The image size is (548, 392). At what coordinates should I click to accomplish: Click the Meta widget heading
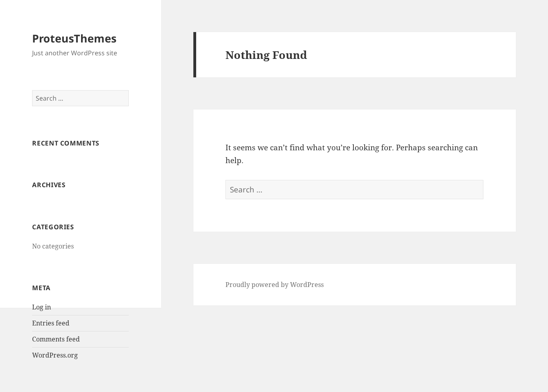pos(41,288)
